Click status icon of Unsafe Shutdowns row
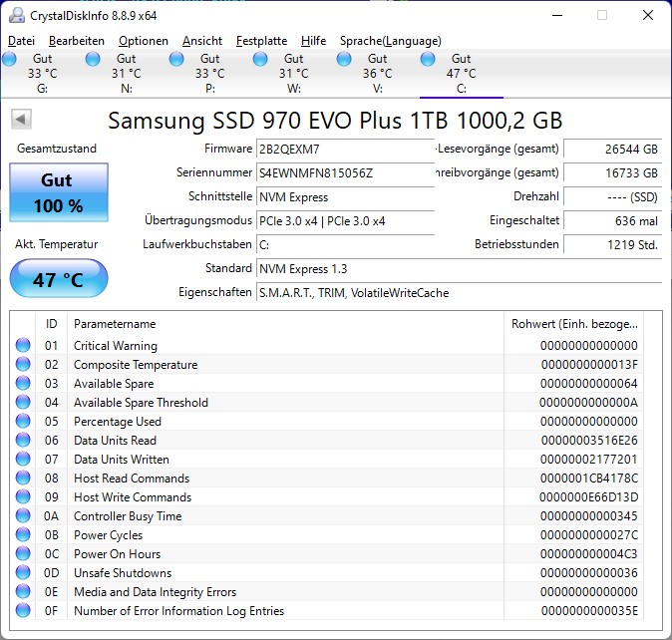Image resolution: width=672 pixels, height=640 pixels. coord(23,573)
